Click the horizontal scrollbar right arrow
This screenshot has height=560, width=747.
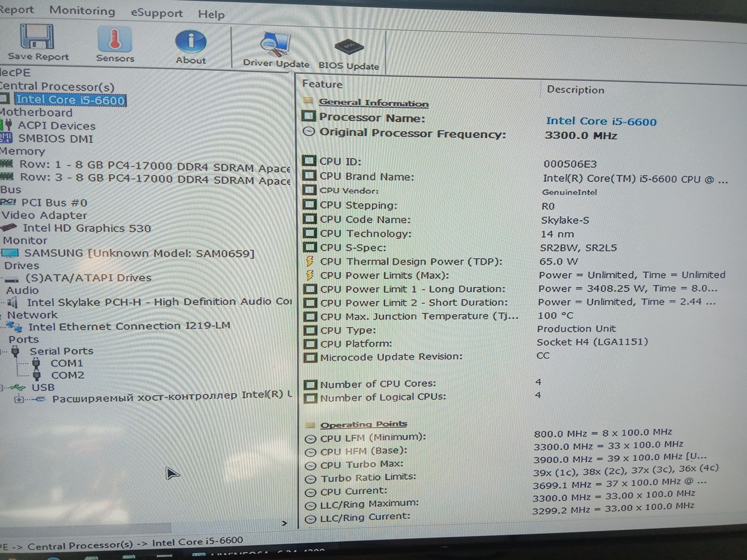pyautogui.click(x=284, y=523)
